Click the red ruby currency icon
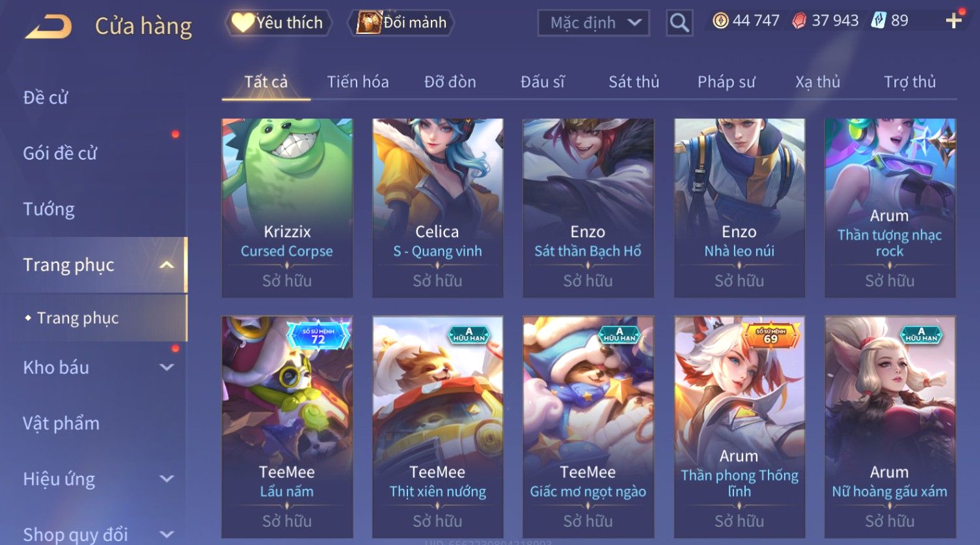980x545 pixels. point(798,21)
